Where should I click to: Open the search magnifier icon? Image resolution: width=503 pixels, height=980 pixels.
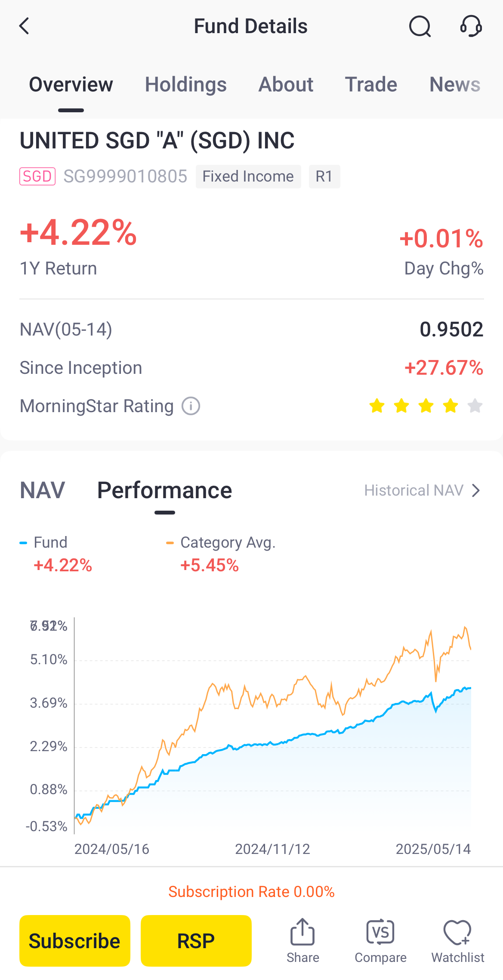click(420, 27)
